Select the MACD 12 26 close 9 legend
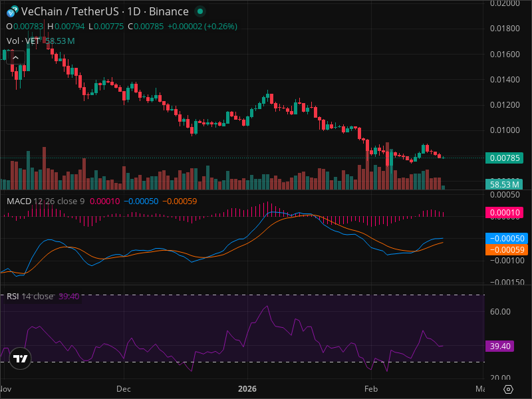This screenshot has width=532, height=399. point(45,201)
